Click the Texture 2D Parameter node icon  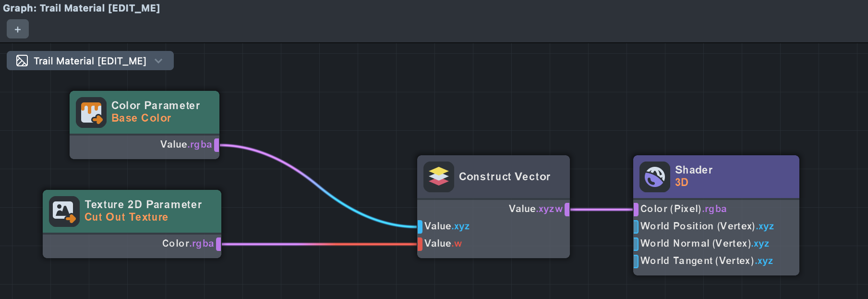tap(64, 212)
